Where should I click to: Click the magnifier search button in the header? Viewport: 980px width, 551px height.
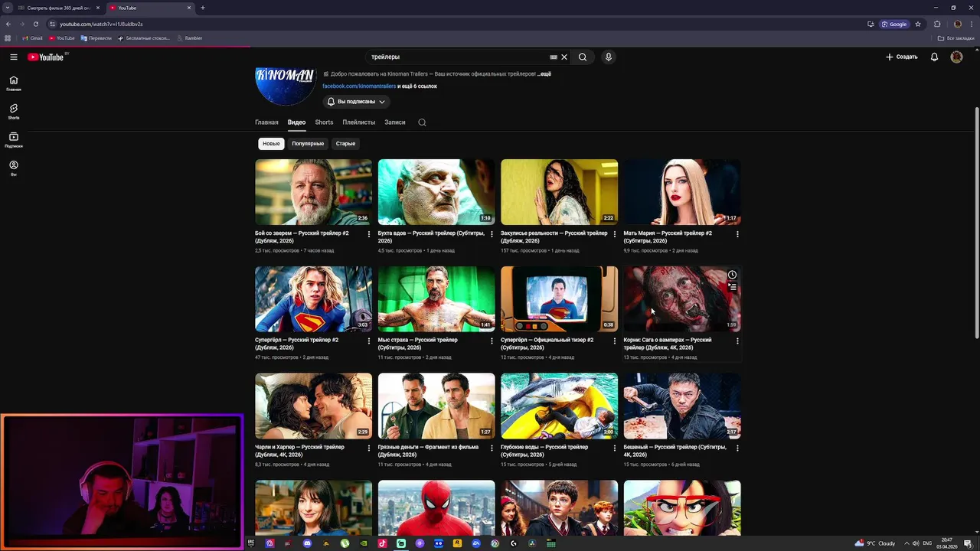coord(583,57)
